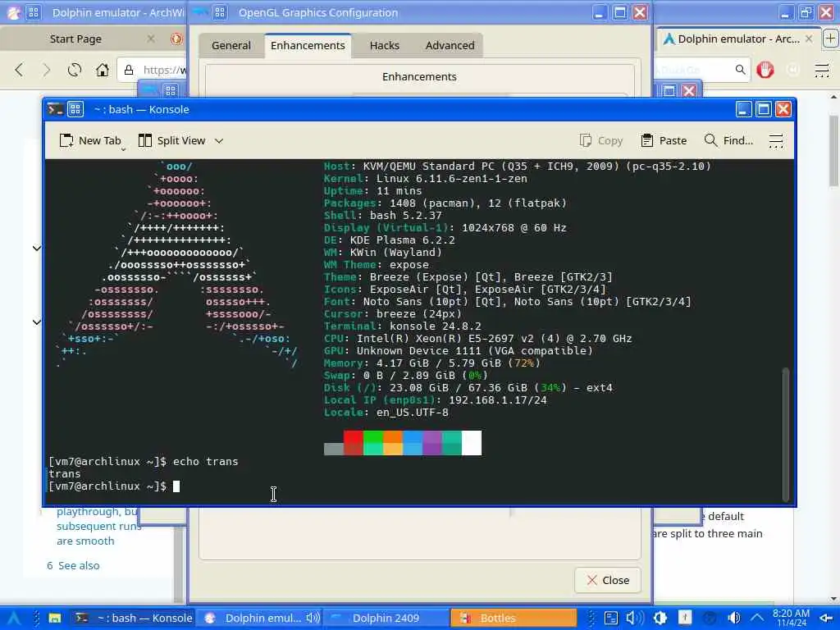
Task: Open the Advanced tab in OpenGL Configuration
Action: coord(450,46)
